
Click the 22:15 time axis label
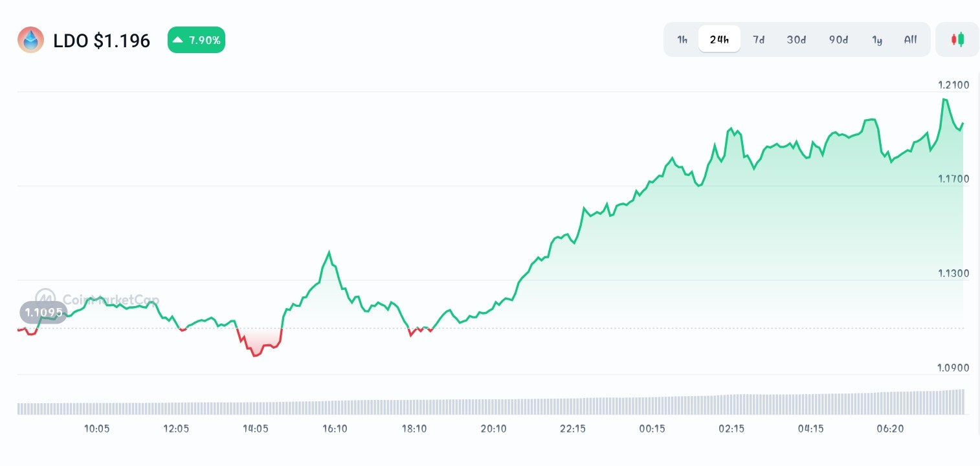point(573,428)
